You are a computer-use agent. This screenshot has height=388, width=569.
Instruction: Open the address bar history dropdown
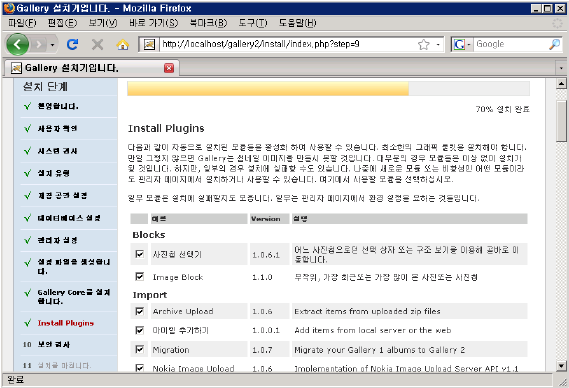coord(438,45)
